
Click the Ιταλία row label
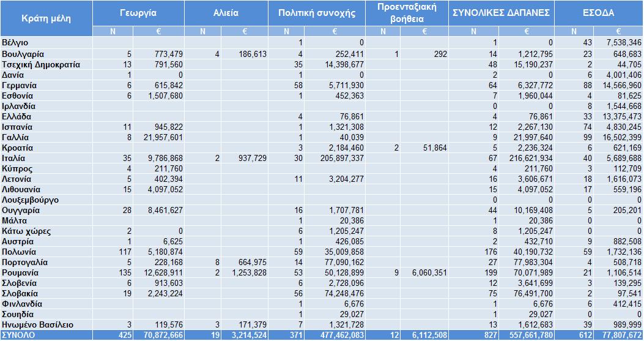pyautogui.click(x=13, y=159)
